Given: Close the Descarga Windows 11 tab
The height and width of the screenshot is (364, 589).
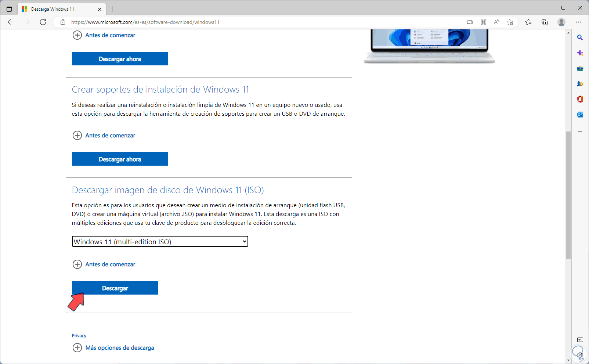Looking at the screenshot, I should point(100,9).
